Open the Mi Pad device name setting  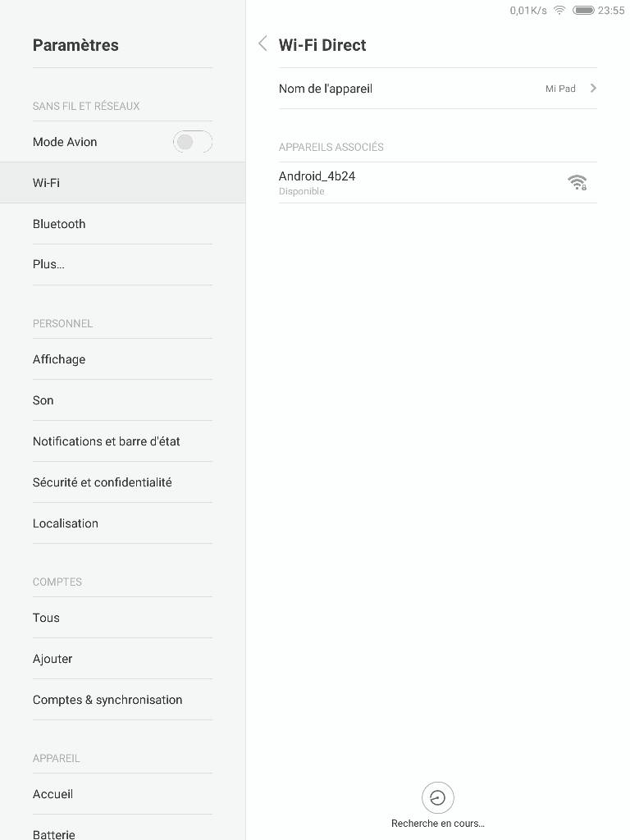[x=438, y=89]
